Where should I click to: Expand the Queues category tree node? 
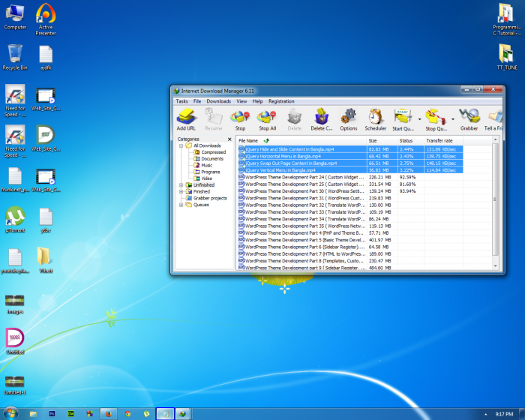(x=181, y=204)
